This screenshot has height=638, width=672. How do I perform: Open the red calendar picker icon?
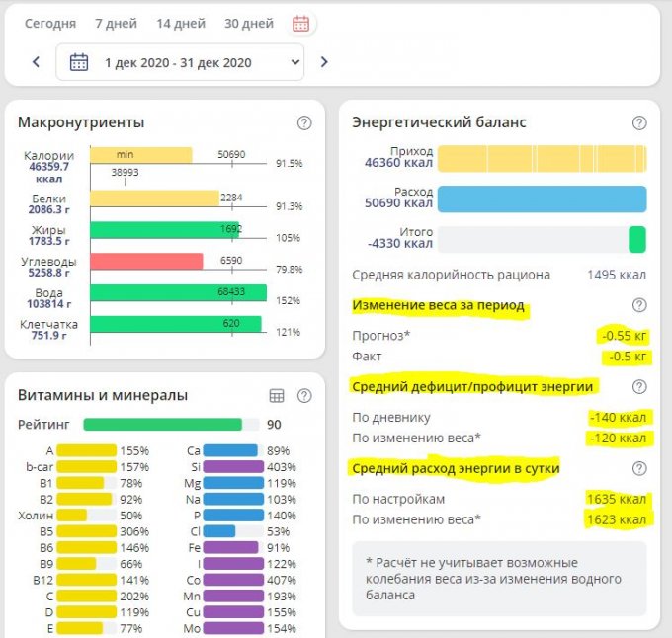coord(301,24)
